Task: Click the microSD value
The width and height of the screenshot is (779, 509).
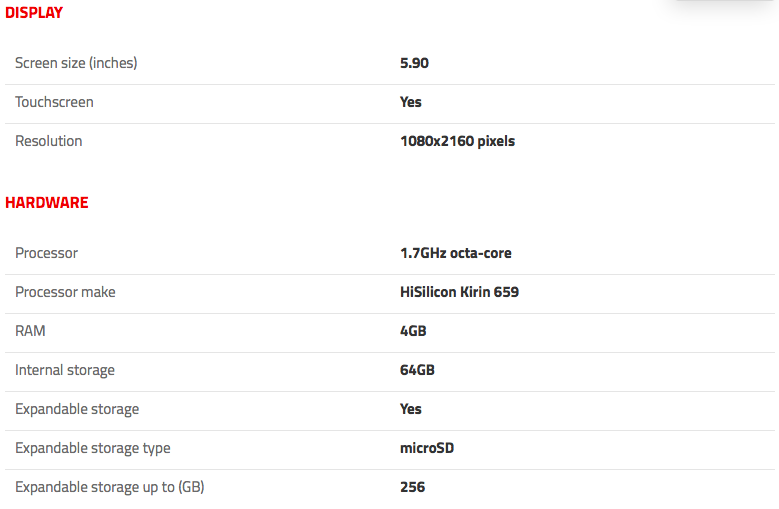Action: (x=427, y=448)
